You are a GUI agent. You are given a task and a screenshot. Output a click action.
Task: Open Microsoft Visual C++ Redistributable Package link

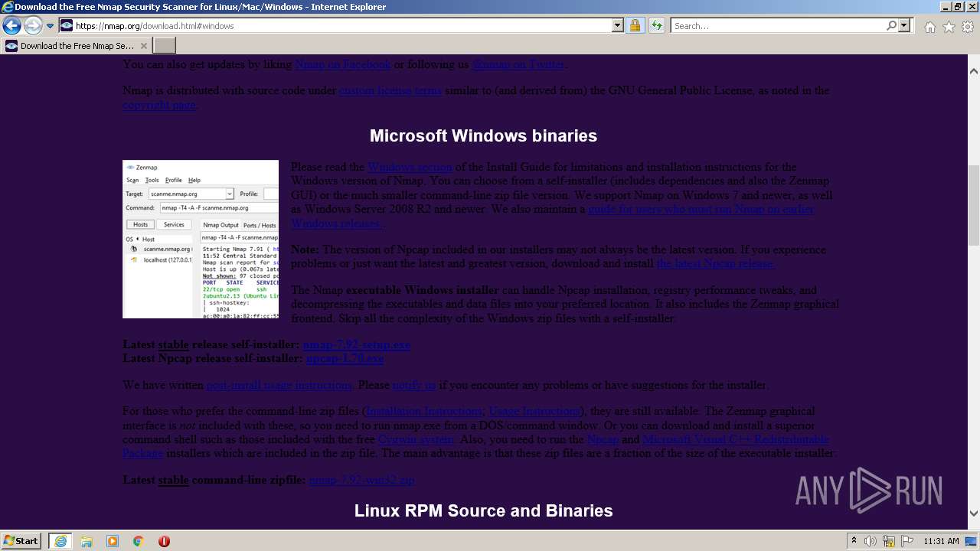point(736,439)
